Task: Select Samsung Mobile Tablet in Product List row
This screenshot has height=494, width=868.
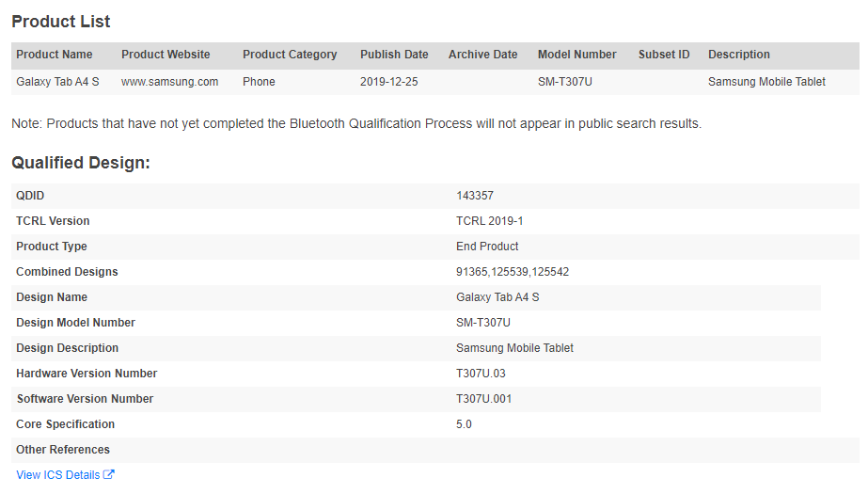Action: click(x=766, y=82)
